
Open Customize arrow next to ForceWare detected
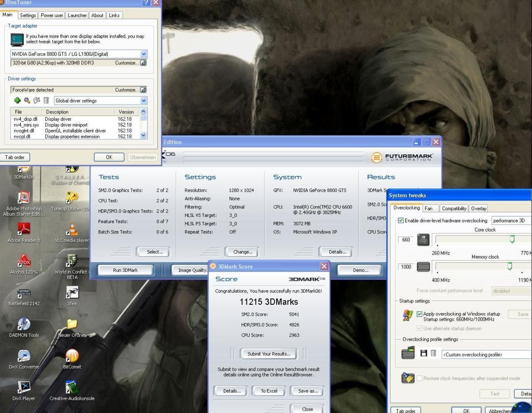coord(143,90)
